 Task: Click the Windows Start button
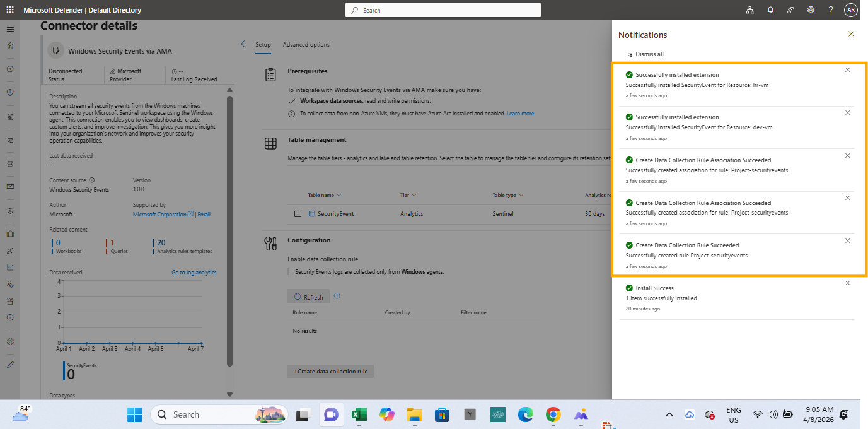tap(135, 414)
